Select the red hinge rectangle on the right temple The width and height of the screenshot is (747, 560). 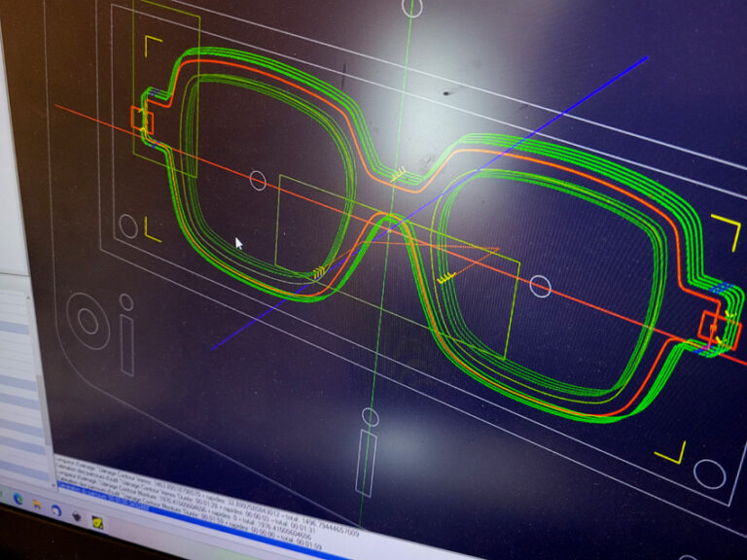(x=720, y=330)
